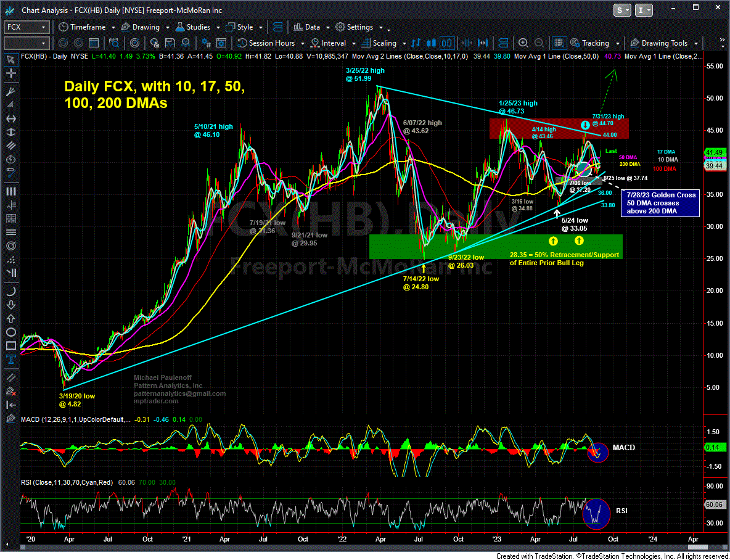
Task: Select the ellipse drawing tool
Action: tap(11, 332)
